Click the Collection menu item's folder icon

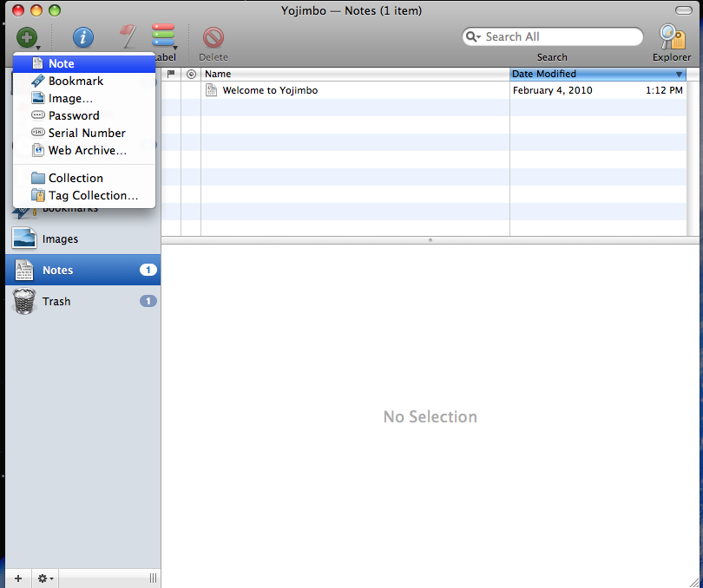tap(38, 178)
